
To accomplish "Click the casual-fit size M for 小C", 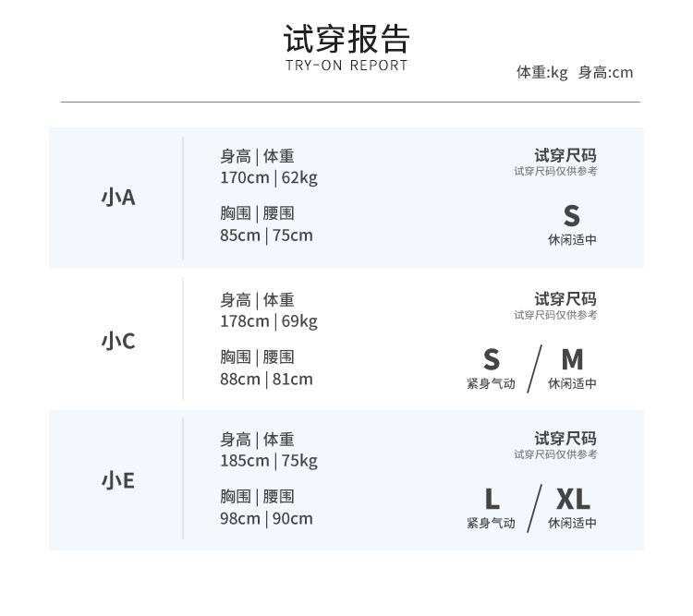I will pyautogui.click(x=572, y=359).
